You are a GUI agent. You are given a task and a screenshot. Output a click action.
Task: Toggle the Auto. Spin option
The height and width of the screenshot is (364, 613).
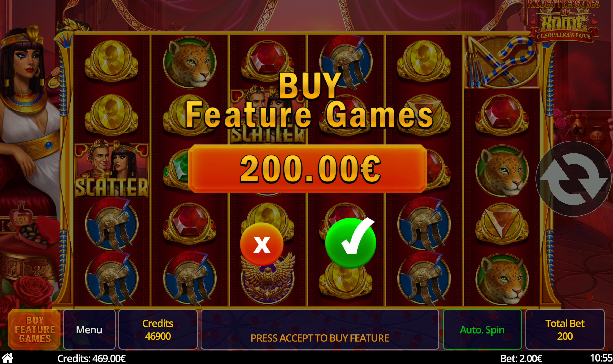482,329
